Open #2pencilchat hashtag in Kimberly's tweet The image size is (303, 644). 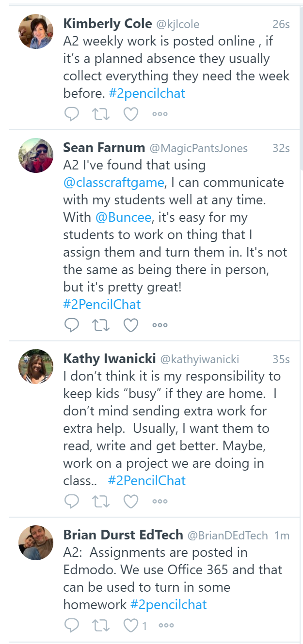pyautogui.click(x=147, y=93)
